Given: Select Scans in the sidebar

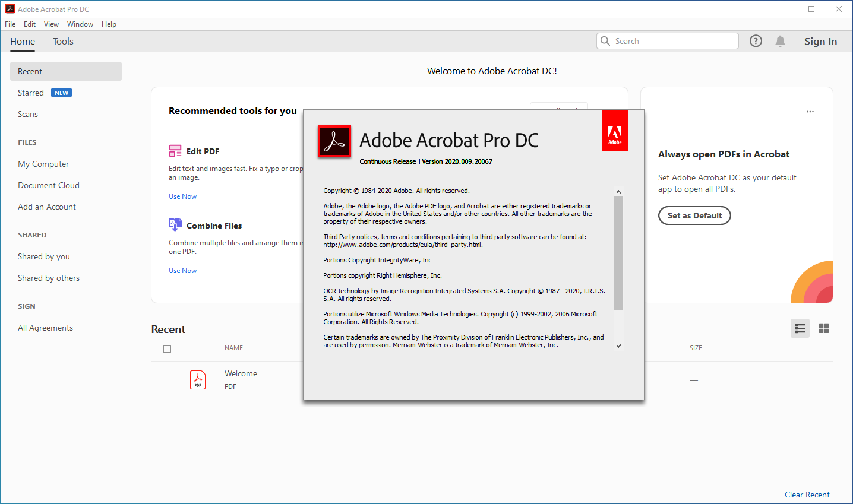Looking at the screenshot, I should [28, 114].
